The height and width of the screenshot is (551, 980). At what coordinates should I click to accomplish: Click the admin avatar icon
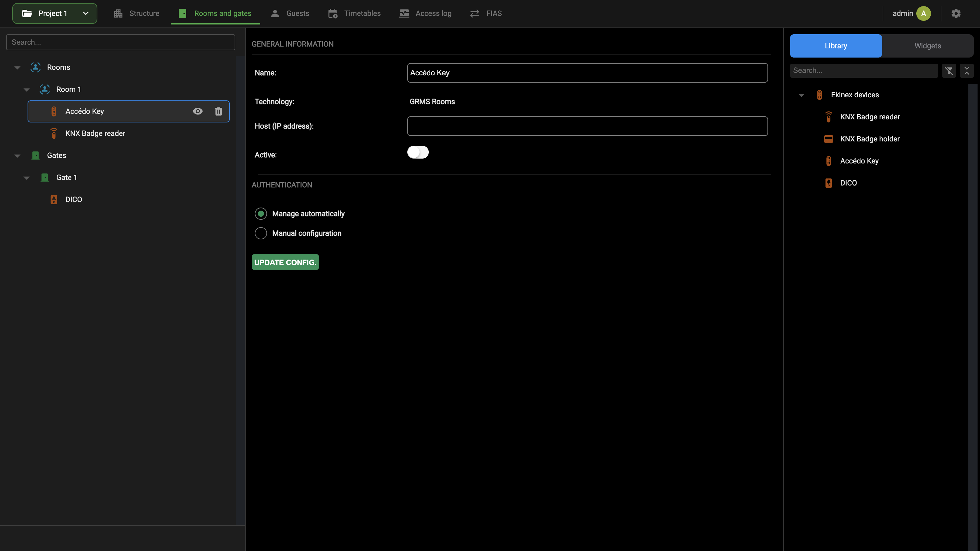coord(923,13)
